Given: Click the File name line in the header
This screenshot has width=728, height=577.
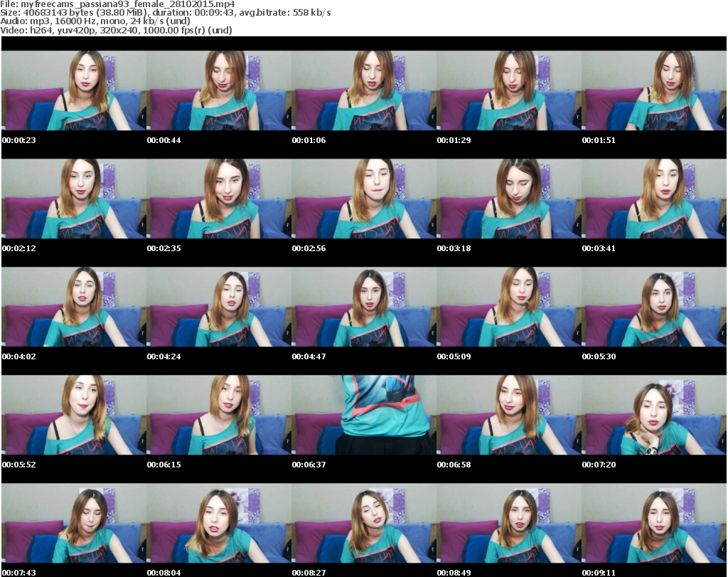Looking at the screenshot, I should (x=117, y=4).
